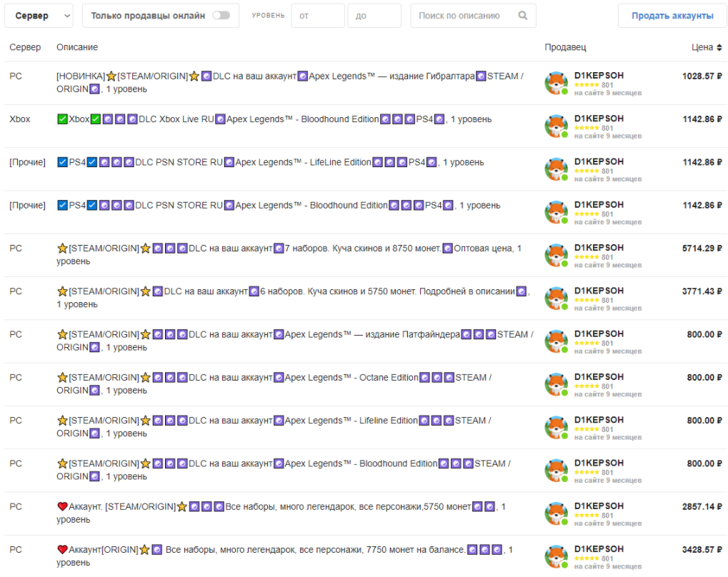Open the PC Bloodhound Edition STEAM listing
This screenshot has height=577, width=728.
[x=283, y=470]
